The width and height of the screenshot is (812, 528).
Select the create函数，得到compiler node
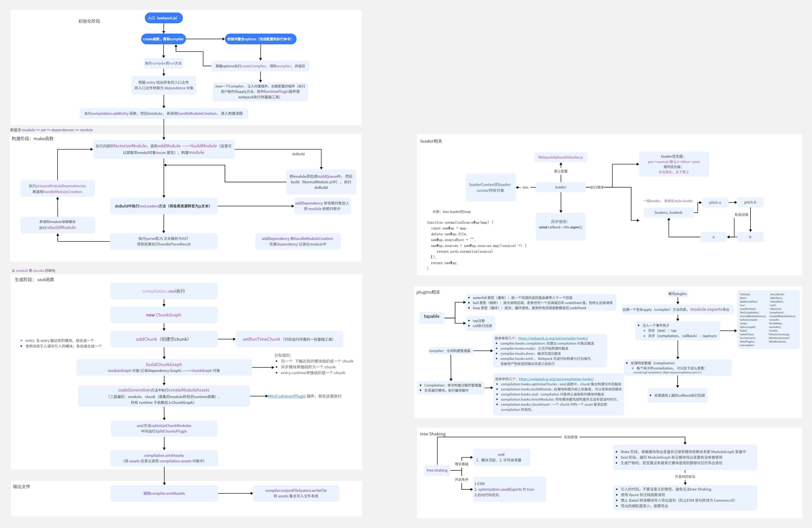[x=163, y=39]
